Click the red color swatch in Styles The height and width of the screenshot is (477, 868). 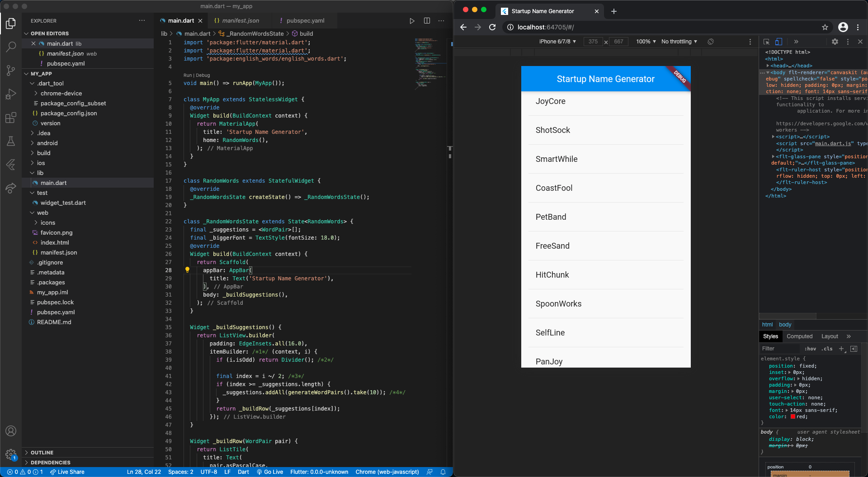click(x=793, y=417)
